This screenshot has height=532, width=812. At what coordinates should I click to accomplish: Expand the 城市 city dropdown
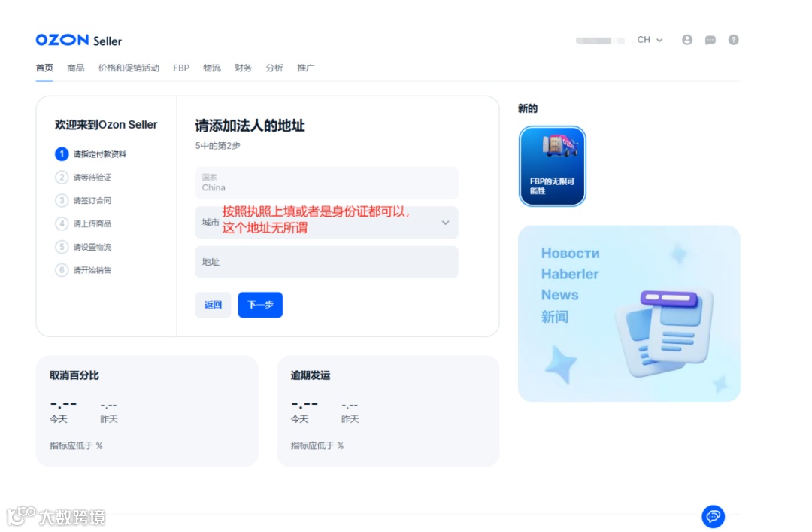coord(326,223)
